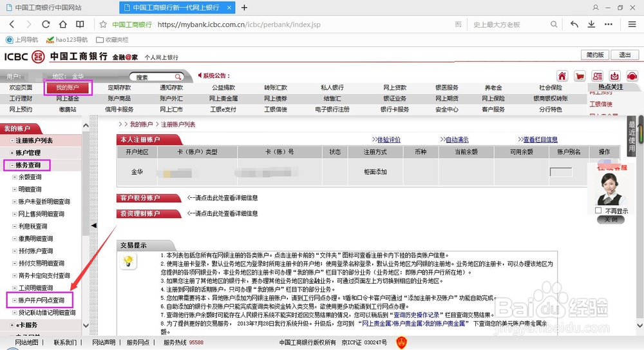This screenshot has height=350, width=644.
Task: Expand 账户管理 tree node
Action: 12,153
